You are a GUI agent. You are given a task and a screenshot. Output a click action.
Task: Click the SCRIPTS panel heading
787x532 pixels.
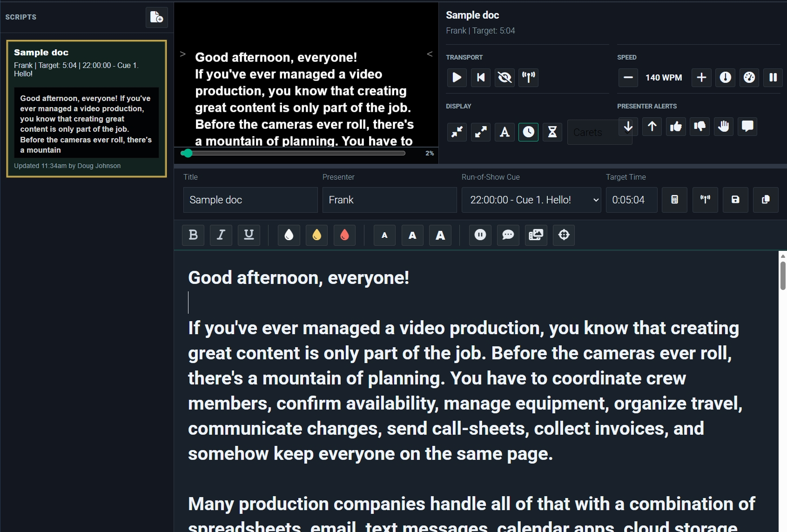pyautogui.click(x=21, y=17)
